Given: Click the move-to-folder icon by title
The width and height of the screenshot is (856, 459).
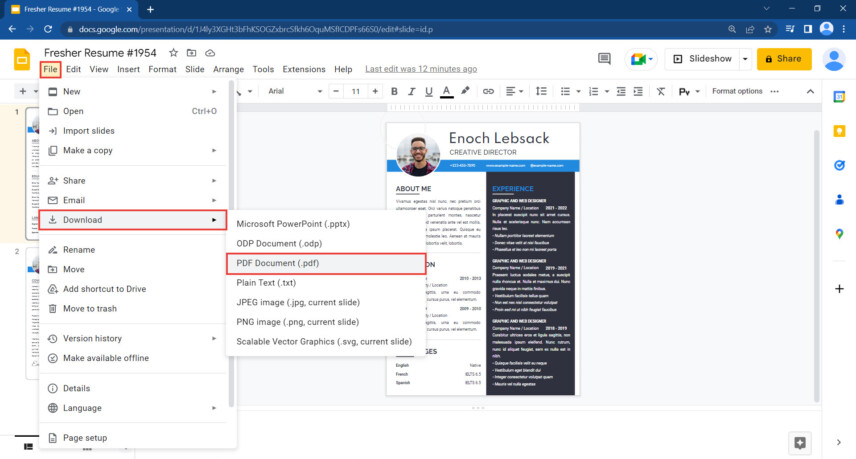Looking at the screenshot, I should click(x=191, y=53).
